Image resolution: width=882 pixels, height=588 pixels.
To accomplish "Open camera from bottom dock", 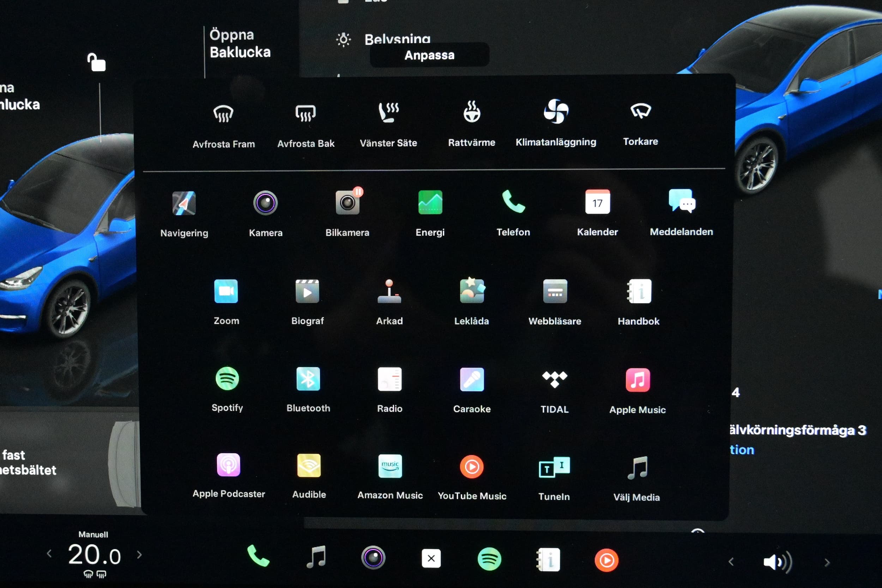I will (x=373, y=558).
